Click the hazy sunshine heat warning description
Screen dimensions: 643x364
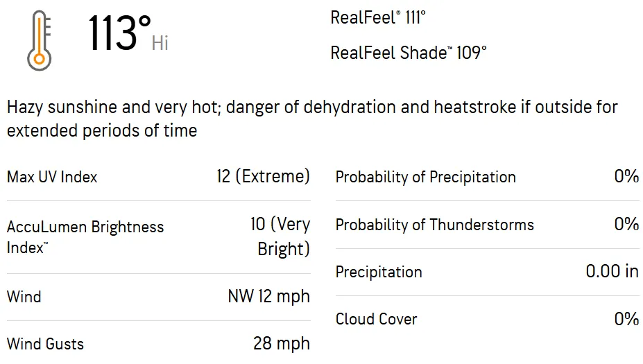point(312,119)
